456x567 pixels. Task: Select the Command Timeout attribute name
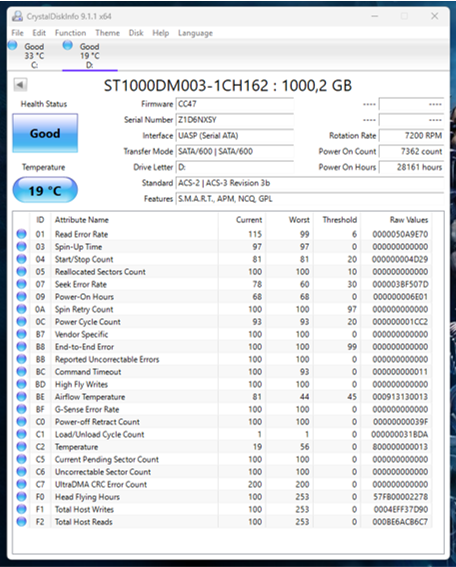coord(88,372)
